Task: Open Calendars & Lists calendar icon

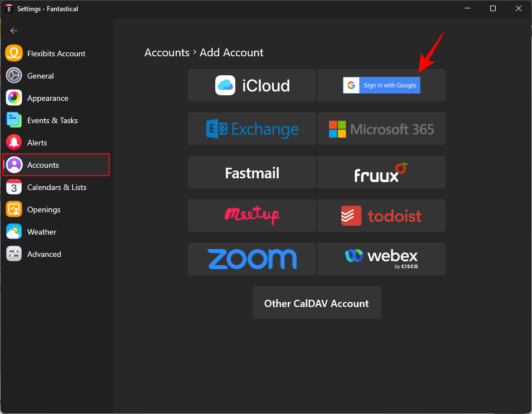Action: click(x=14, y=187)
